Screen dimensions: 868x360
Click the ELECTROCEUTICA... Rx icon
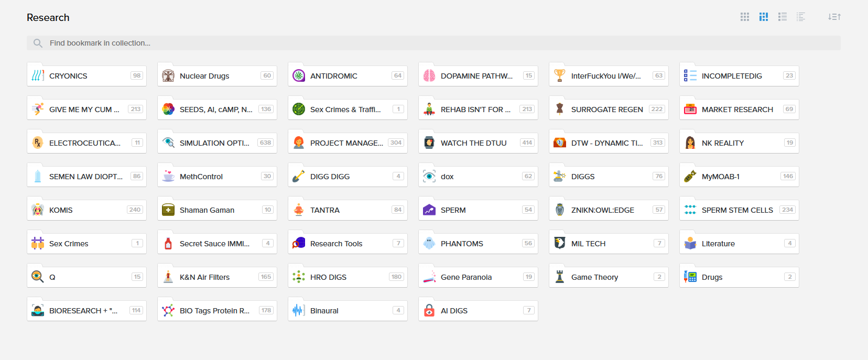38,143
